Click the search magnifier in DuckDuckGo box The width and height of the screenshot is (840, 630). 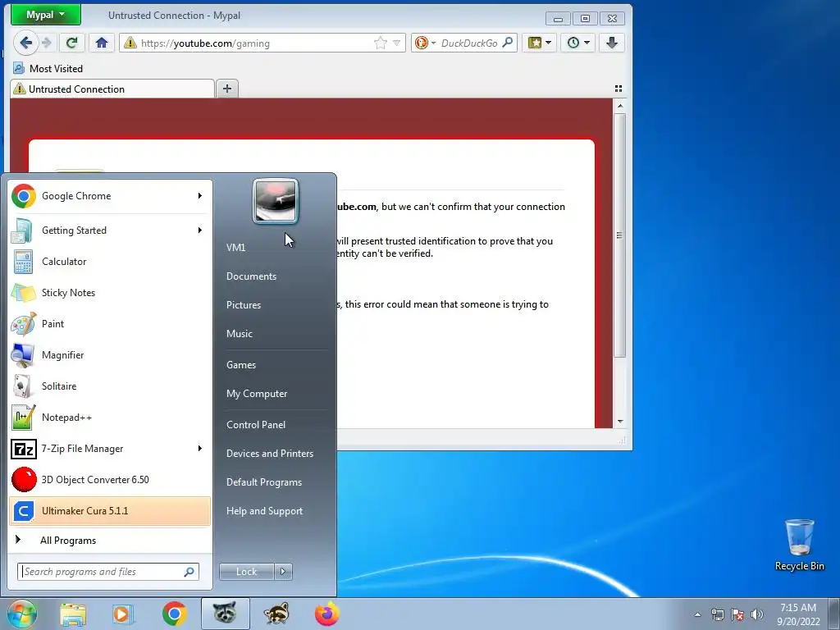click(x=507, y=43)
